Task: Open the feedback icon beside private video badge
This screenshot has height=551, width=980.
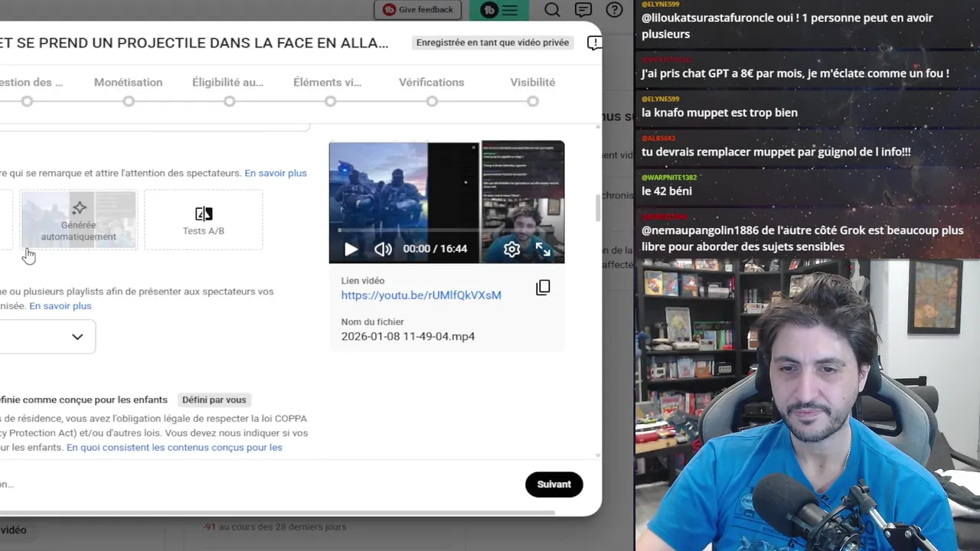Action: click(x=594, y=43)
